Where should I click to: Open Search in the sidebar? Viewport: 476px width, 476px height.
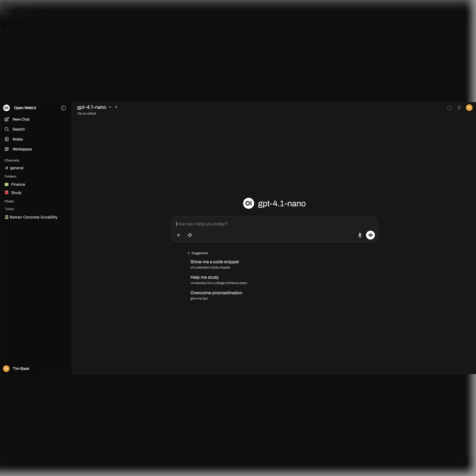[36, 129]
